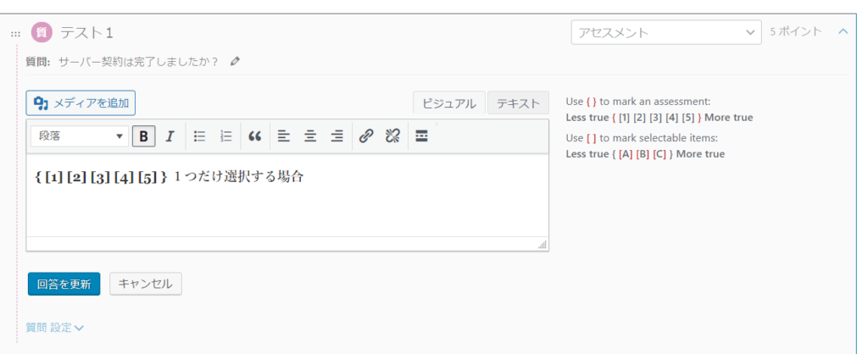
Task: Click inside the answer editor text area
Action: (287, 207)
